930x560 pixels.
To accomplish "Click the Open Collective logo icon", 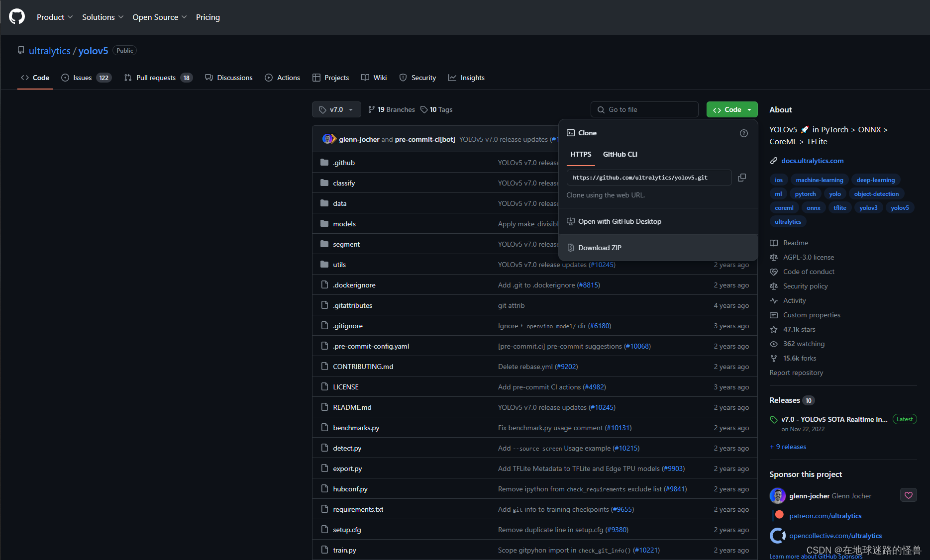I will click(777, 536).
